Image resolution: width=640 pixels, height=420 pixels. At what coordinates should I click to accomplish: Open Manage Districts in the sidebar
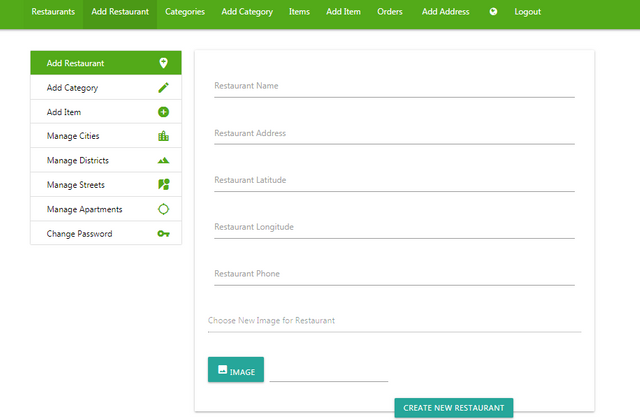[x=106, y=160]
